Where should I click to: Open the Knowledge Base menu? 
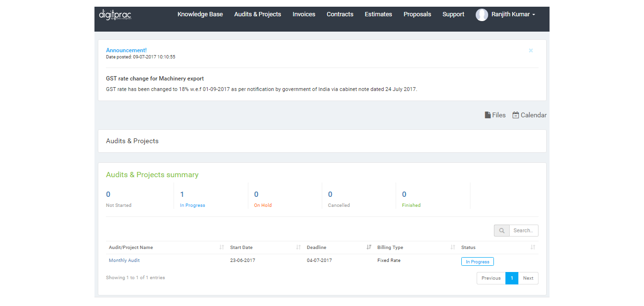(x=200, y=14)
